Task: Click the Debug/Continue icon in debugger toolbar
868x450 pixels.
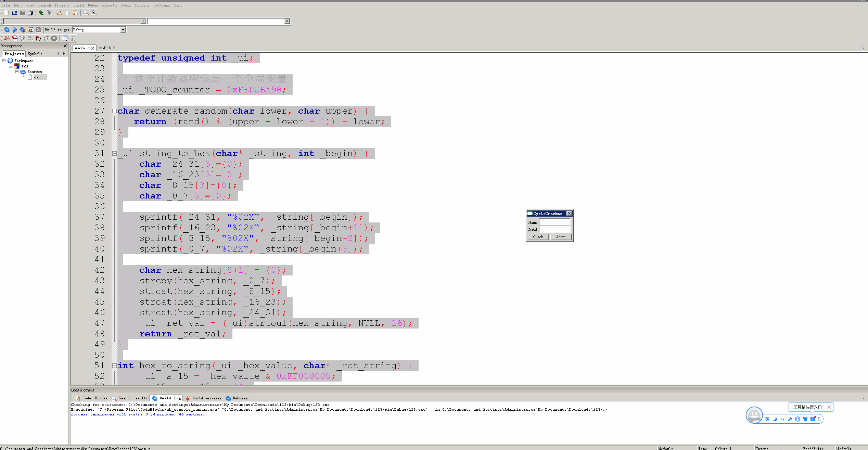Action: click(x=7, y=38)
